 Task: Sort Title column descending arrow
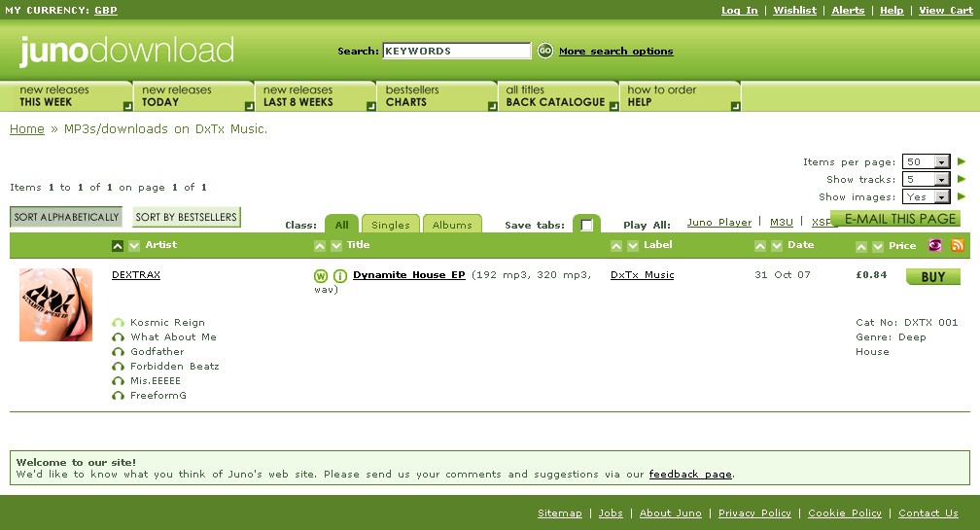336,246
